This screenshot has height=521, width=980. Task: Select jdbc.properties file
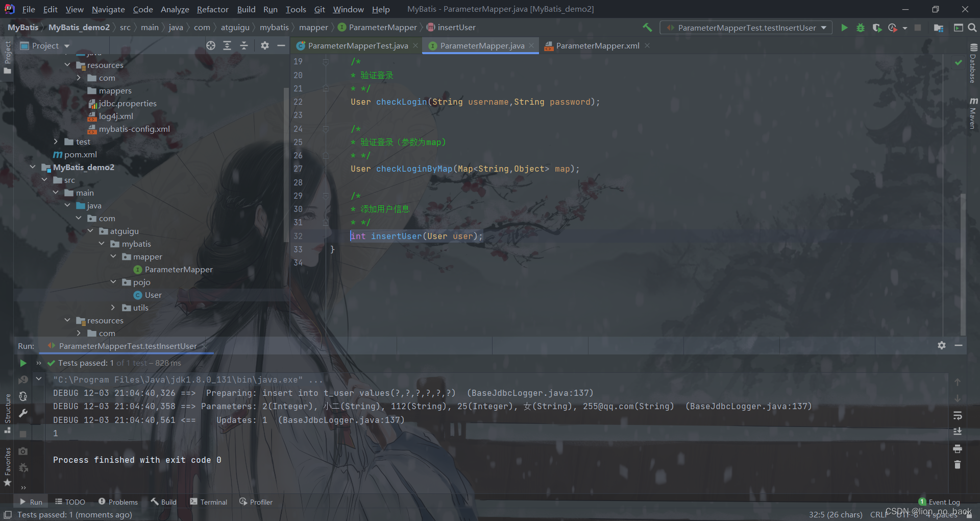[x=128, y=103]
